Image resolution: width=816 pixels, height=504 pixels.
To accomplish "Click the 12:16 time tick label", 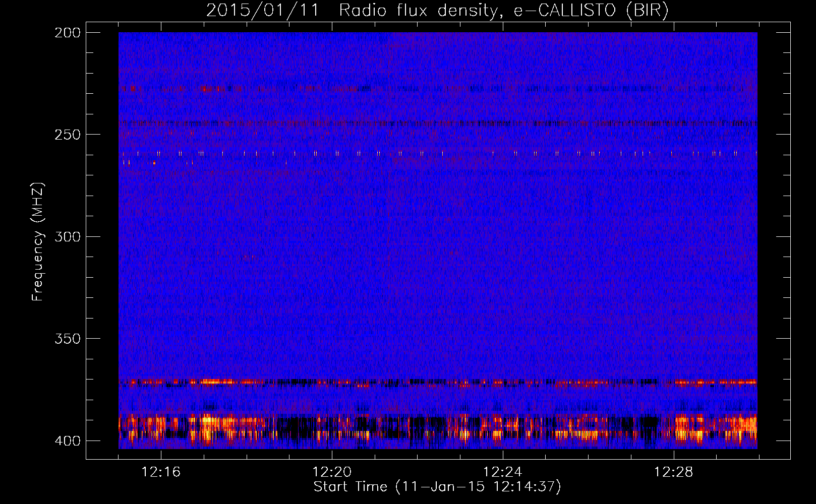I will click(x=161, y=472).
